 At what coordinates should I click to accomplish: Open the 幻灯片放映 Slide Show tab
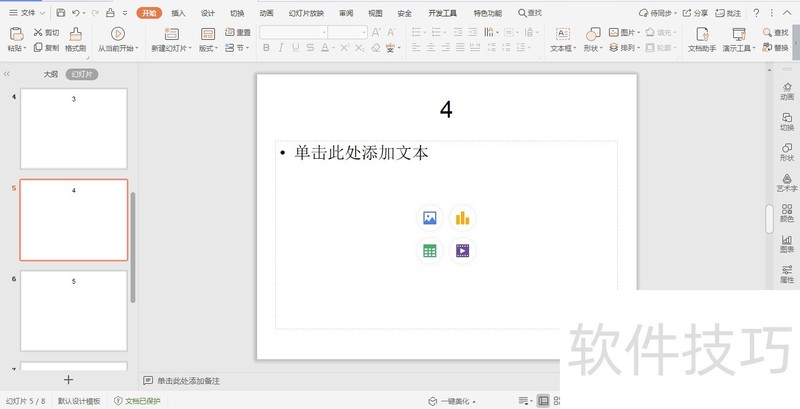click(306, 13)
